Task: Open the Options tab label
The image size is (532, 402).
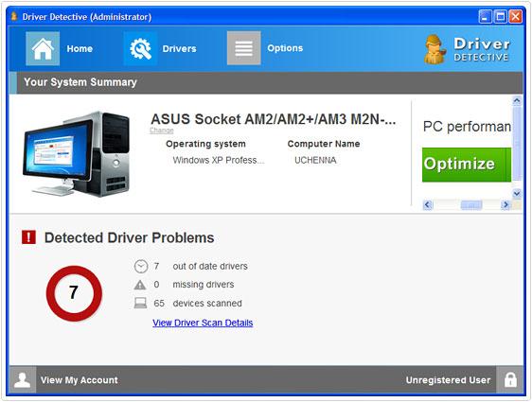Action: [x=285, y=48]
